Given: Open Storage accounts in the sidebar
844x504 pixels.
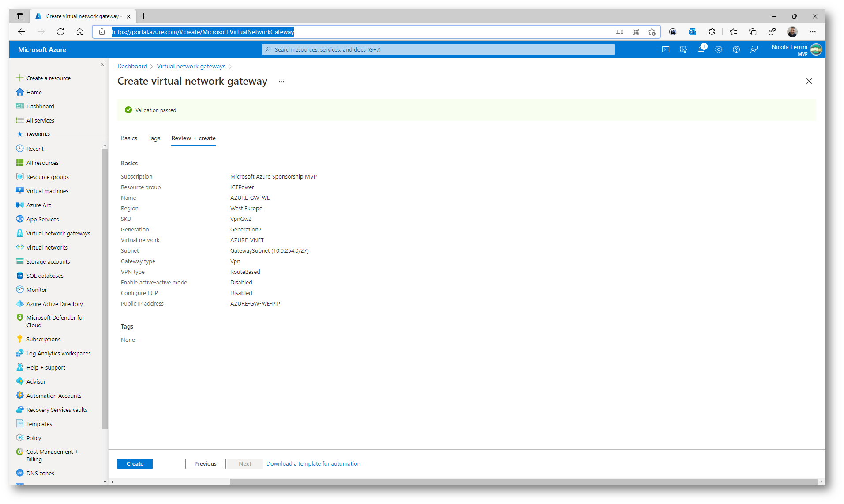Looking at the screenshot, I should coord(48,261).
